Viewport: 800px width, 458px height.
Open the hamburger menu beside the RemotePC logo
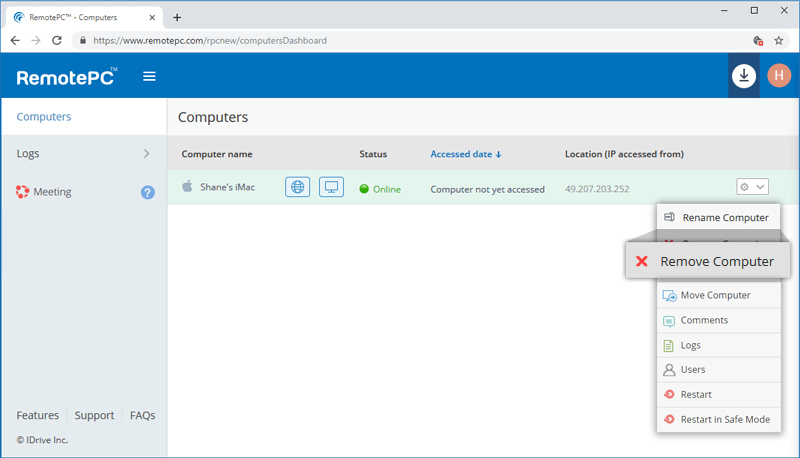(149, 77)
